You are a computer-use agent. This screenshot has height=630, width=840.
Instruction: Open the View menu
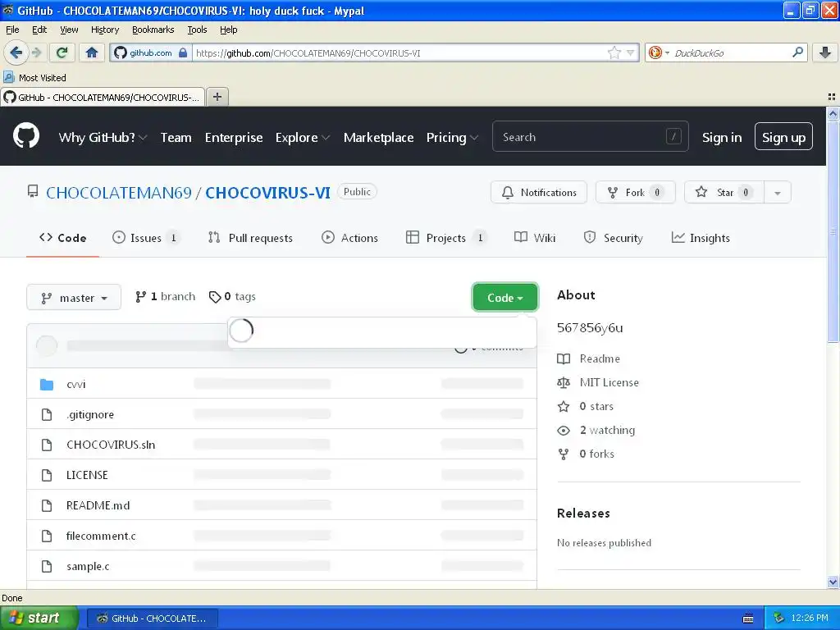pyautogui.click(x=69, y=30)
